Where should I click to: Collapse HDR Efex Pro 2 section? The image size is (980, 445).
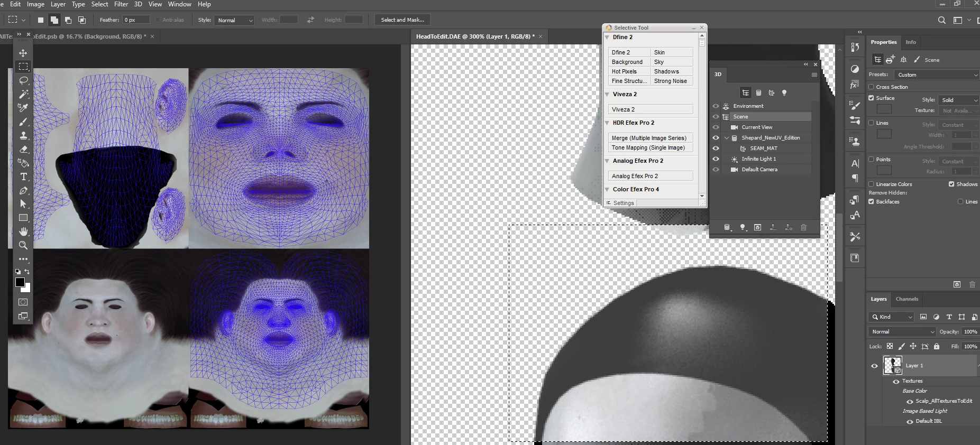point(607,123)
